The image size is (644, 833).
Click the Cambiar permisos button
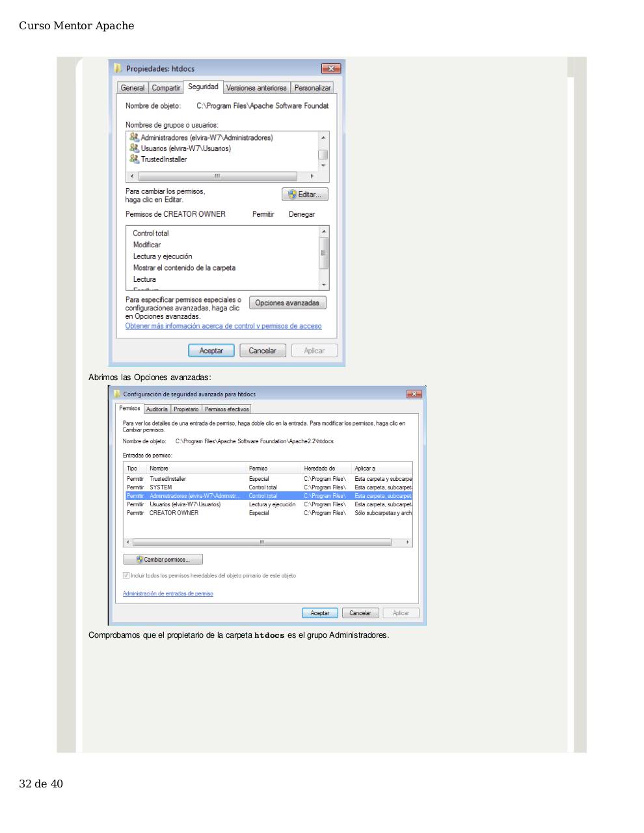pyautogui.click(x=163, y=559)
